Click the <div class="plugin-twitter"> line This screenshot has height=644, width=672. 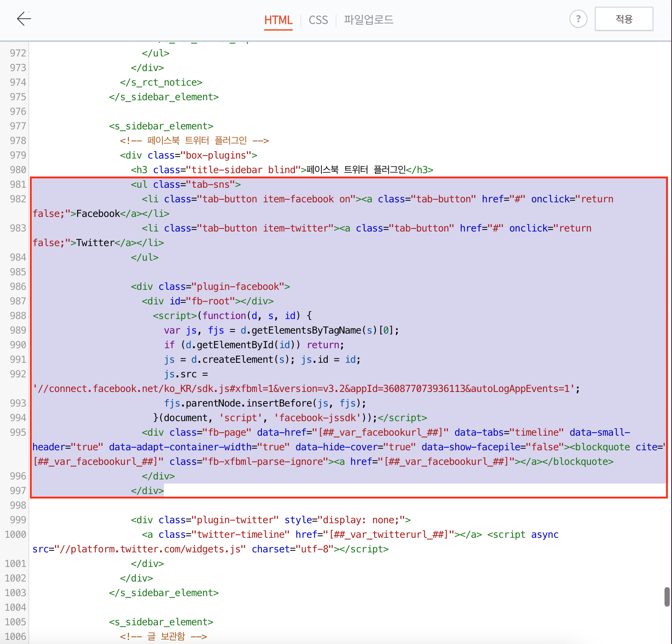[271, 520]
